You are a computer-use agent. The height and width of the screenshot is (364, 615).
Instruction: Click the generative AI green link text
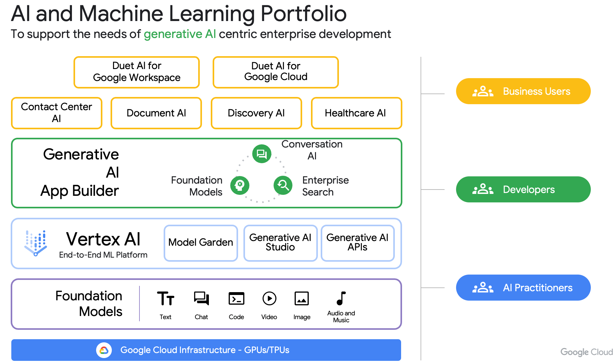[x=180, y=34]
